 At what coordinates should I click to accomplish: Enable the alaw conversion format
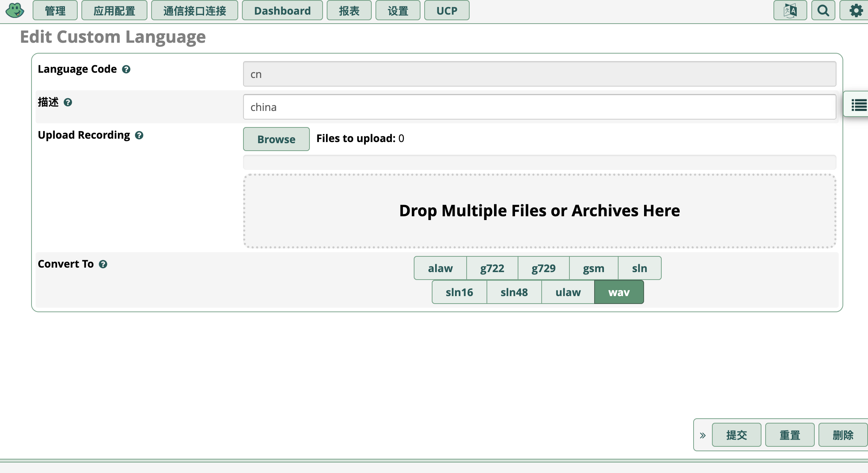440,268
